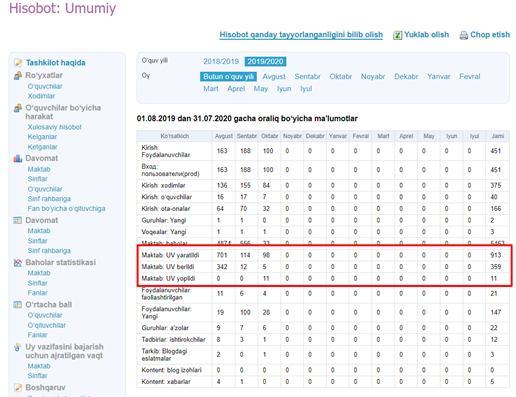Click the Maktab: UV berildi row label
Screen dimensions: 516x397
pyautogui.click(x=168, y=267)
